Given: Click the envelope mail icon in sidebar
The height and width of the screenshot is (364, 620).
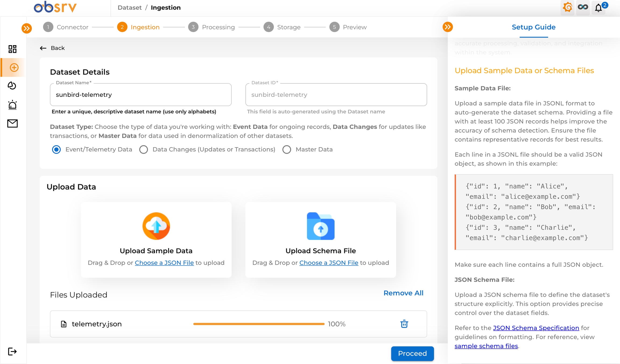Looking at the screenshot, I should tap(12, 123).
